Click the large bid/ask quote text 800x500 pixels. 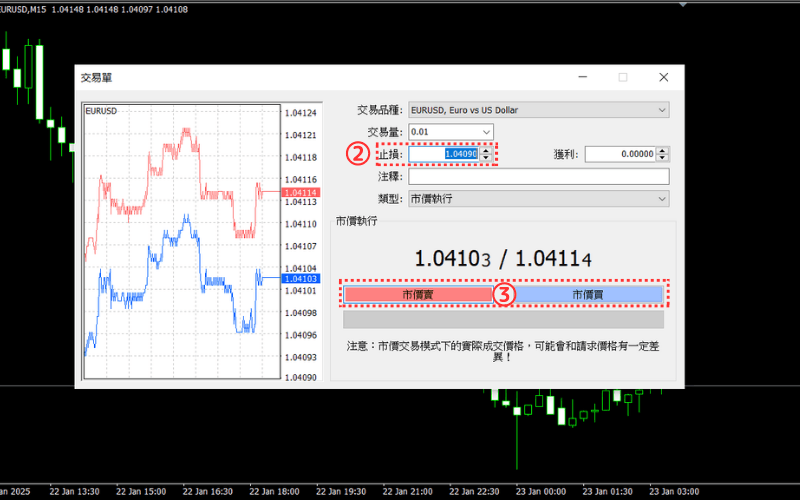coord(503,259)
